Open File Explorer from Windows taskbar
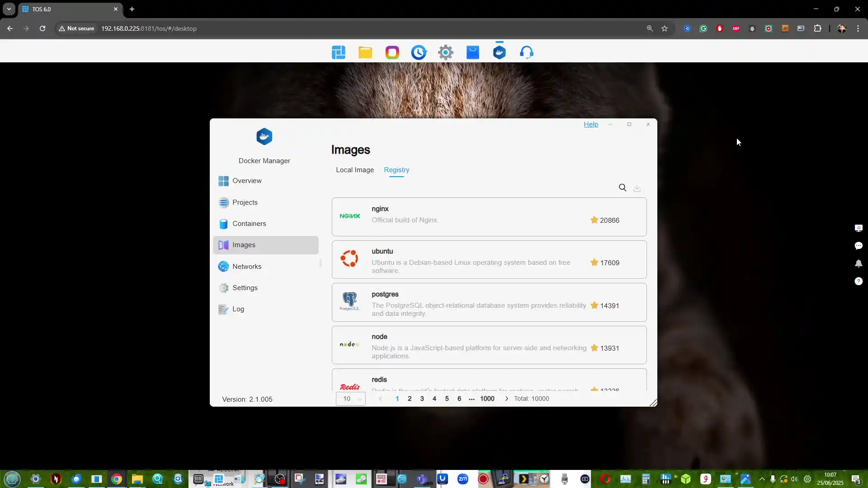Viewport: 868px width, 488px height. 137,479
